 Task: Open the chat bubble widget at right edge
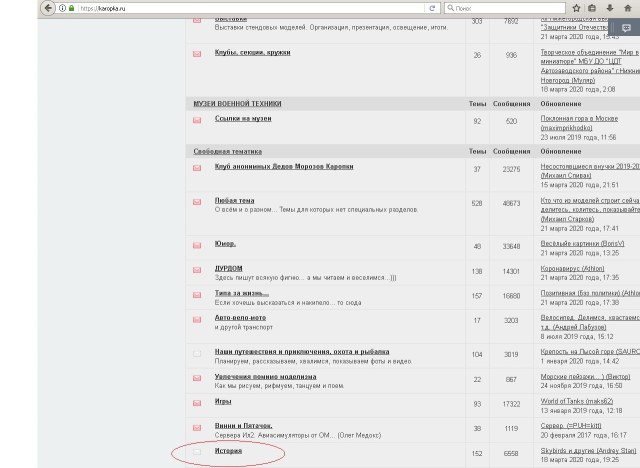625,29
